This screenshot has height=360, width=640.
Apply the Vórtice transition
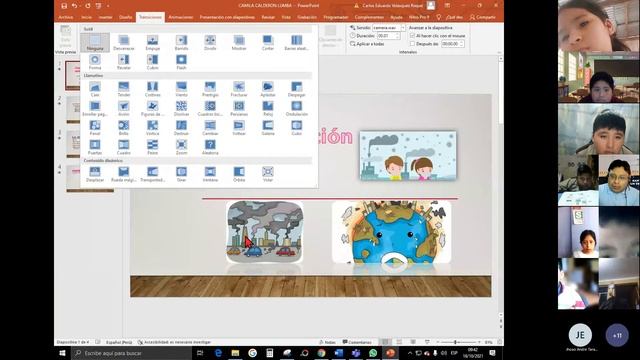pos(153,127)
